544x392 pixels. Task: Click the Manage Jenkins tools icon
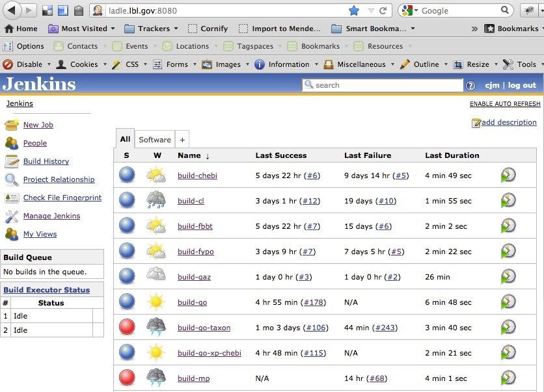pyautogui.click(x=12, y=216)
